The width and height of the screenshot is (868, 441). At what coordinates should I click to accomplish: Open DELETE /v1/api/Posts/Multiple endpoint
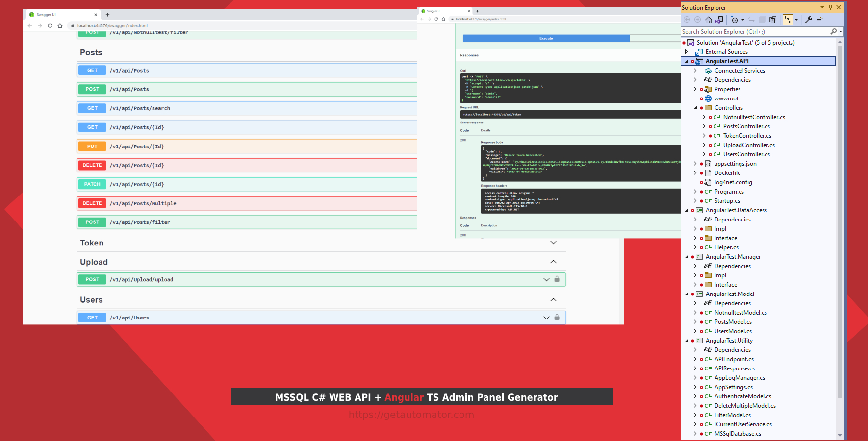tap(247, 203)
